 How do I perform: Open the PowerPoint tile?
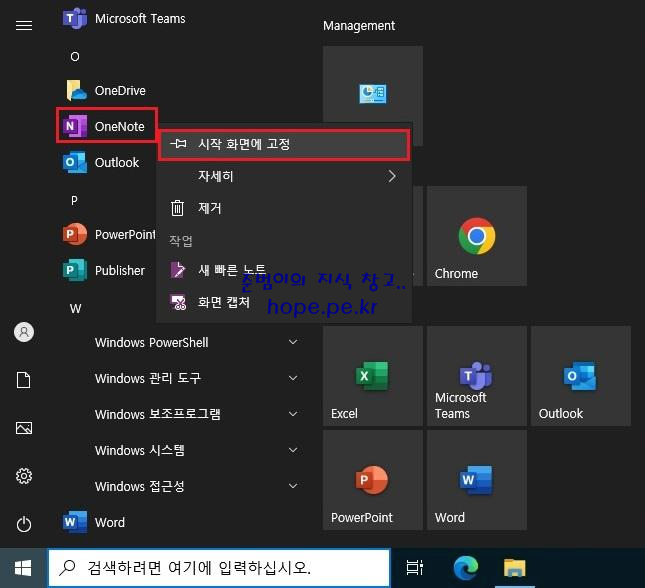coord(373,480)
